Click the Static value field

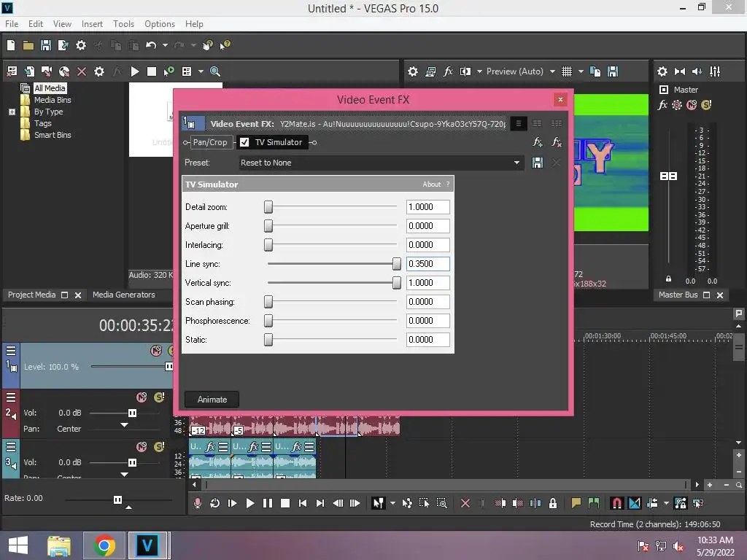(x=427, y=340)
